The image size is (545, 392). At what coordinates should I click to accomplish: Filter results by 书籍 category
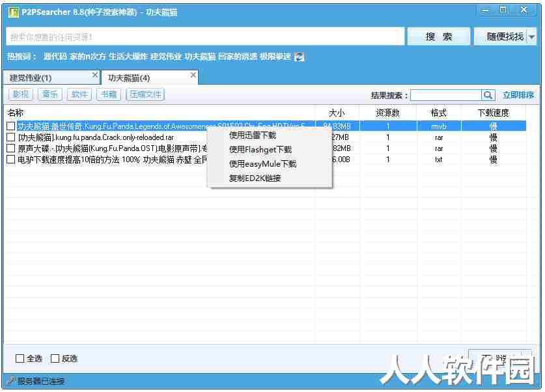[x=109, y=94]
